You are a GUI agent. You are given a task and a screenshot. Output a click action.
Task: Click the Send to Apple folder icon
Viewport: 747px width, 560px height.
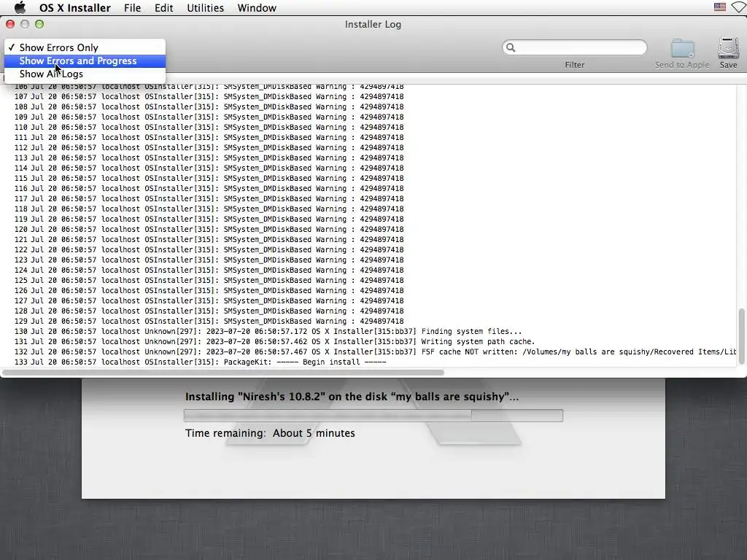[683, 48]
